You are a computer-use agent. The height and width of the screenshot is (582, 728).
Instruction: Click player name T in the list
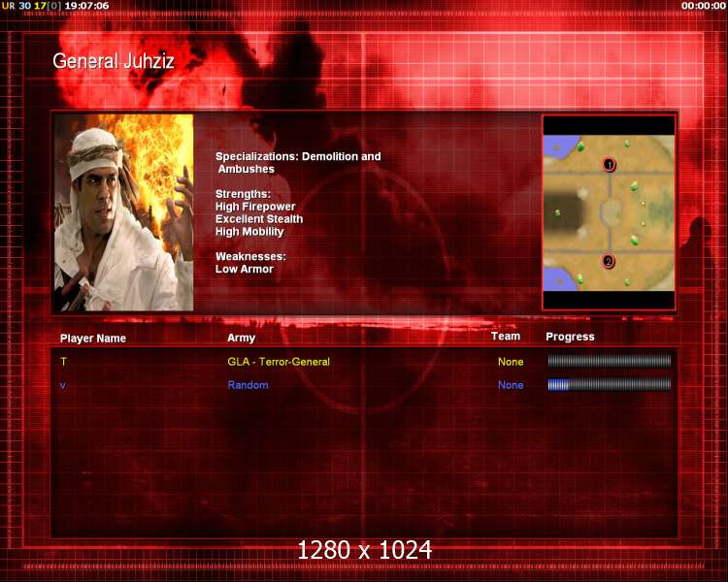[x=64, y=362]
